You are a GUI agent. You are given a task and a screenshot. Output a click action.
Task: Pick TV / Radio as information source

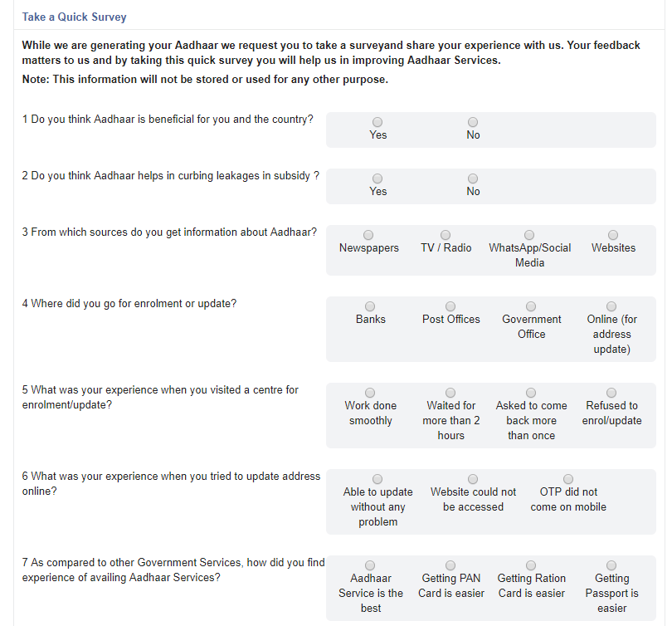(x=446, y=235)
